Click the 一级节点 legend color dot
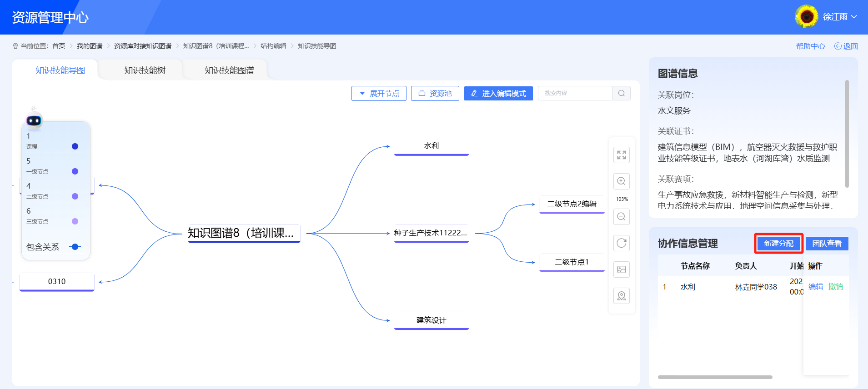868x389 pixels. pos(75,171)
